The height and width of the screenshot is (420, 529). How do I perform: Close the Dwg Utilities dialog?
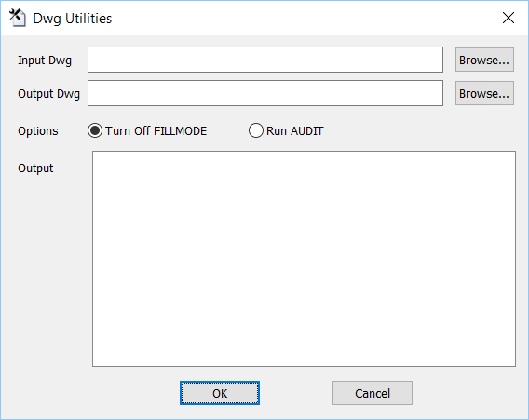[509, 18]
